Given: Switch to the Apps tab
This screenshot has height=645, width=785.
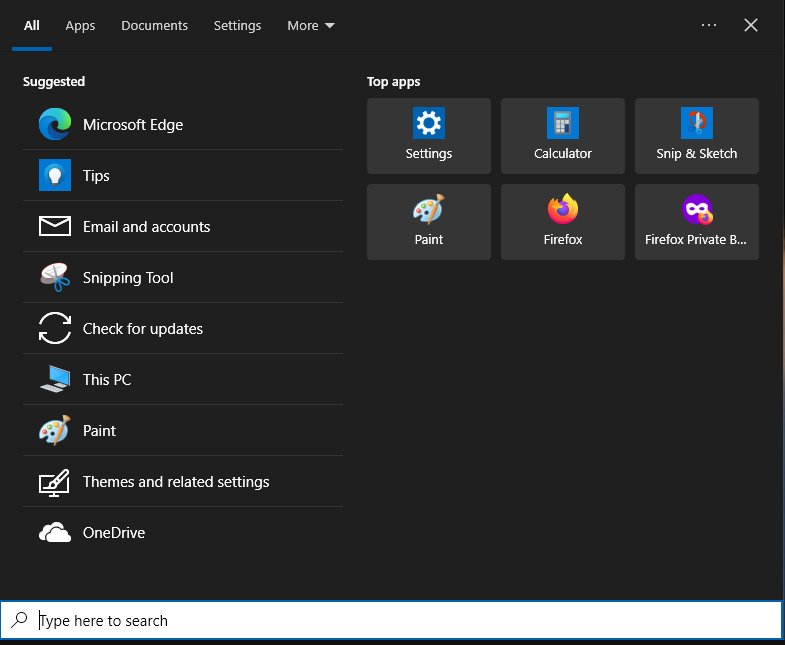Looking at the screenshot, I should 80,25.
